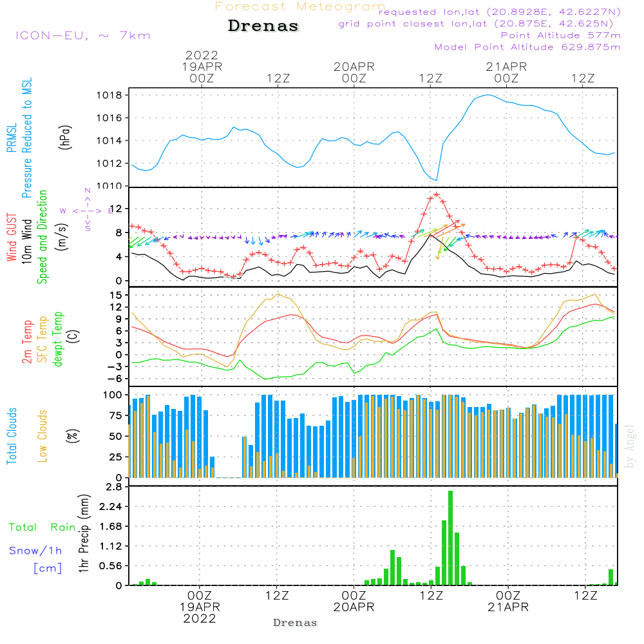
Task: Click the '00Z 19APR 2022' label on bottom axis
Action: [200, 607]
